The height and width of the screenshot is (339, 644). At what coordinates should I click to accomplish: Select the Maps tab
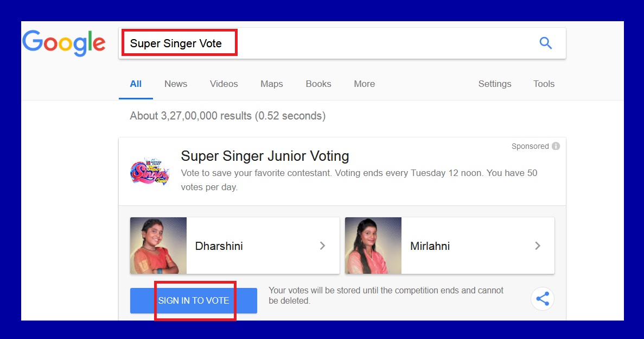click(271, 84)
